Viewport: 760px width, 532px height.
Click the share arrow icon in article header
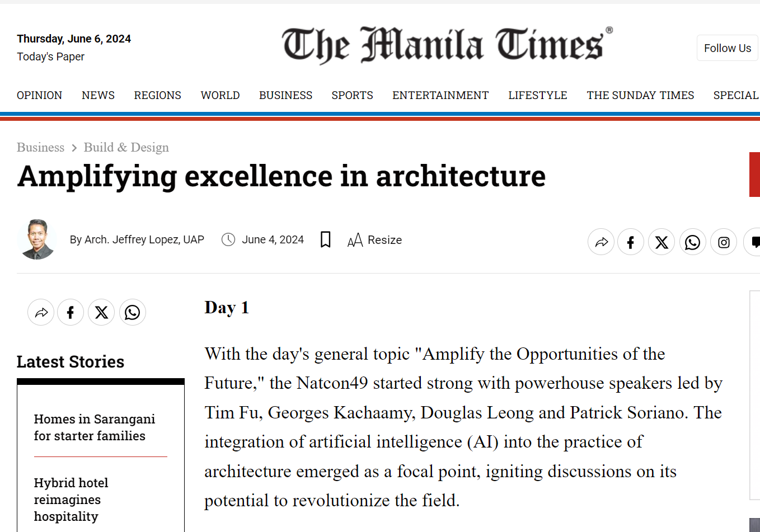coord(601,242)
